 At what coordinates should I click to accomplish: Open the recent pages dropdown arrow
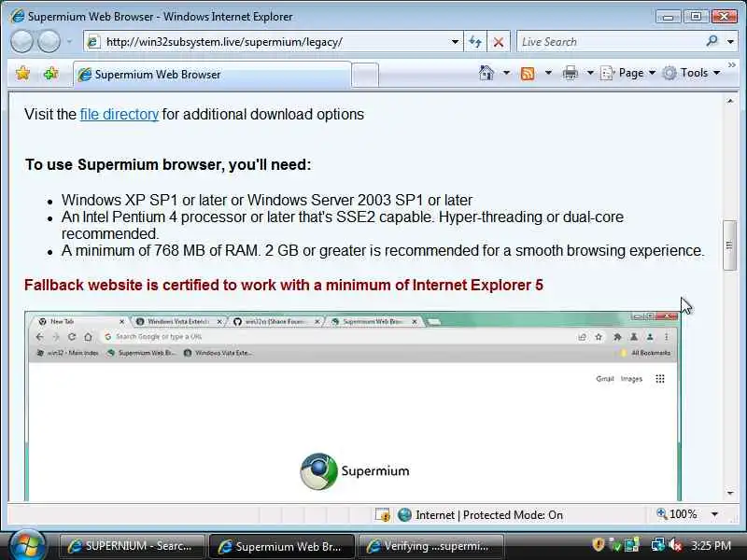coord(69,42)
